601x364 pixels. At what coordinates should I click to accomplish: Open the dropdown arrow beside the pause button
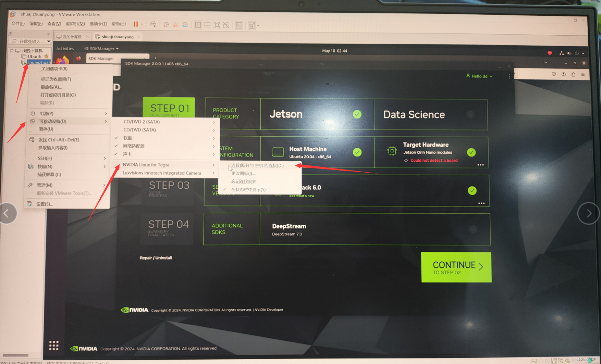pos(142,25)
